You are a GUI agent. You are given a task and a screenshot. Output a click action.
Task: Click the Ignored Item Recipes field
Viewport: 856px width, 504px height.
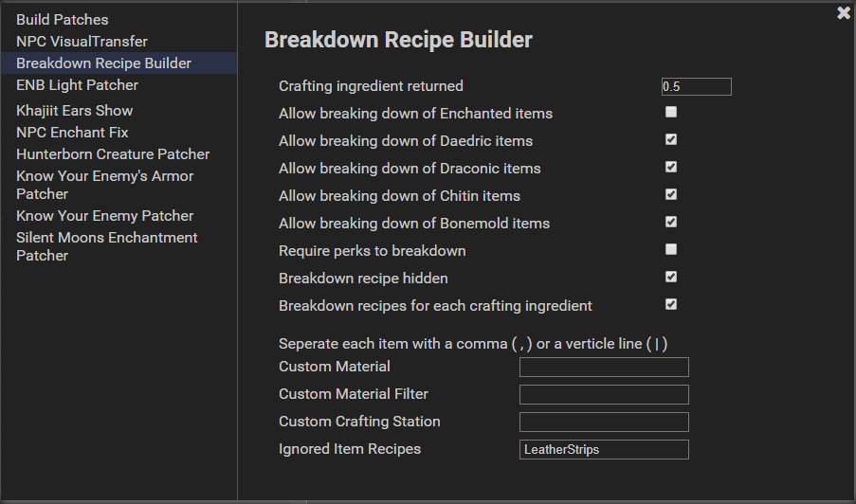click(604, 449)
